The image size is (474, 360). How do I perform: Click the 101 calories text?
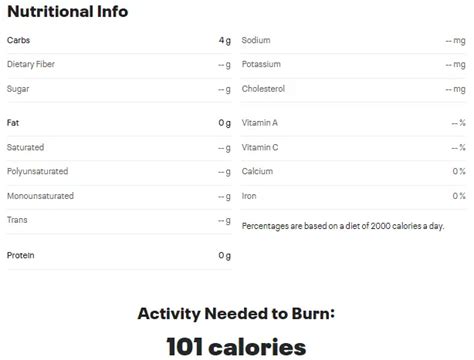pyautogui.click(x=236, y=347)
